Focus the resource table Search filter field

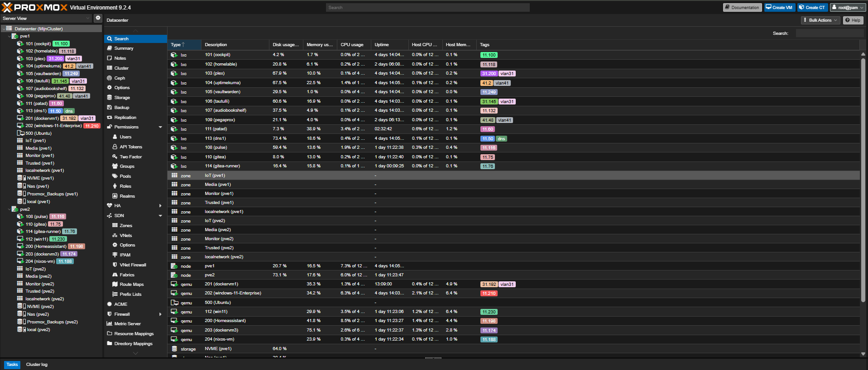click(830, 33)
